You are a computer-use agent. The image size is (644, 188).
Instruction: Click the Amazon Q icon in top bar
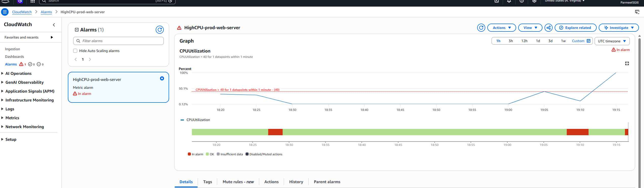[x=20, y=2]
